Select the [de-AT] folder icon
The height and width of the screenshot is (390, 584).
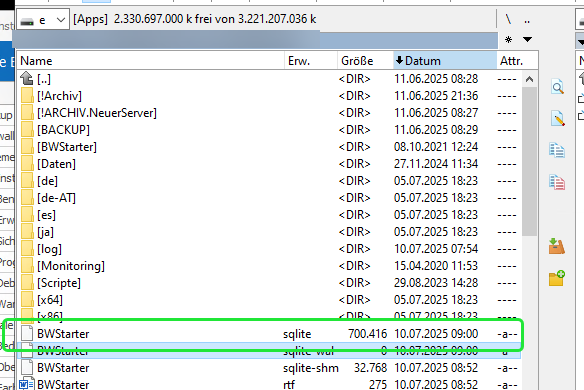tap(27, 198)
